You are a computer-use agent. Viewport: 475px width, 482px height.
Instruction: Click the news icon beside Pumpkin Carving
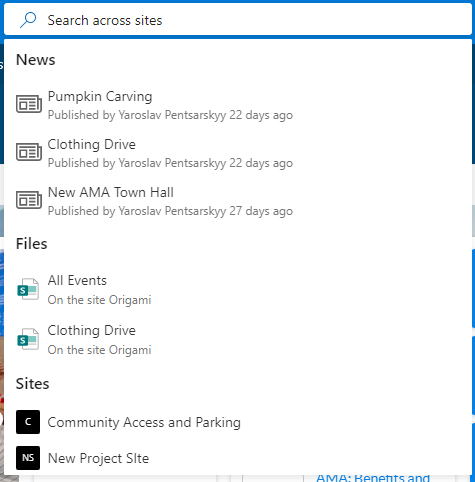tap(29, 104)
